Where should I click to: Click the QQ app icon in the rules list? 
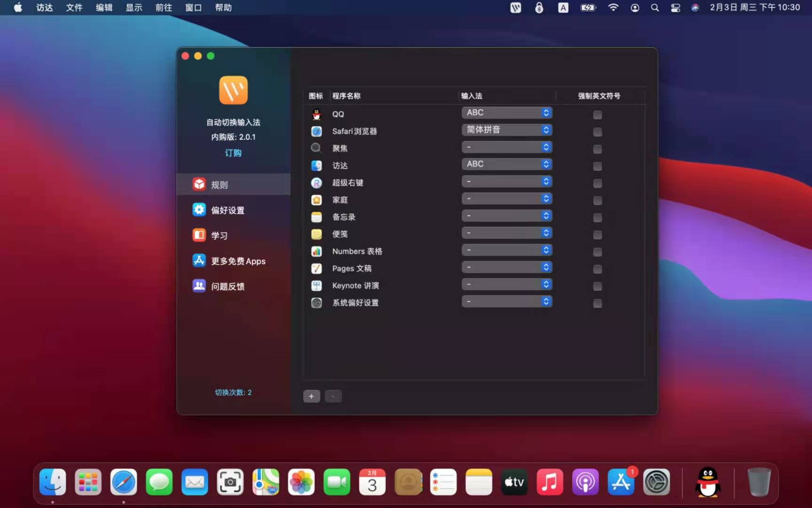tap(316, 114)
